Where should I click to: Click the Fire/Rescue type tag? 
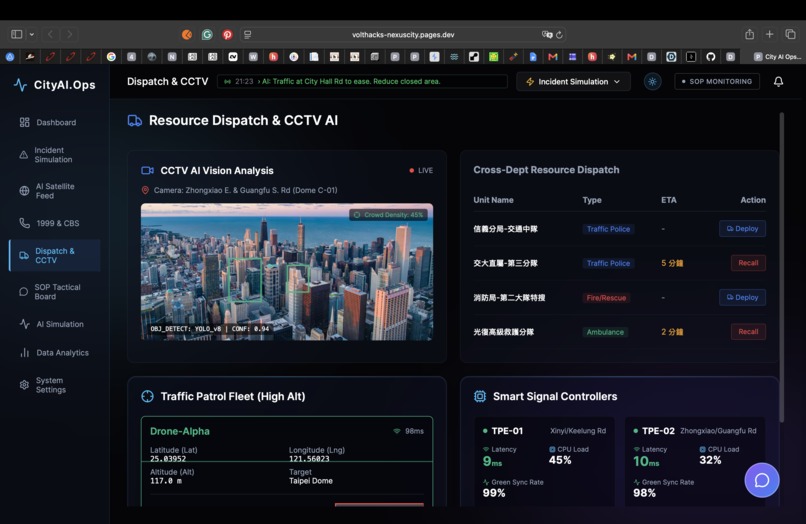pyautogui.click(x=606, y=298)
